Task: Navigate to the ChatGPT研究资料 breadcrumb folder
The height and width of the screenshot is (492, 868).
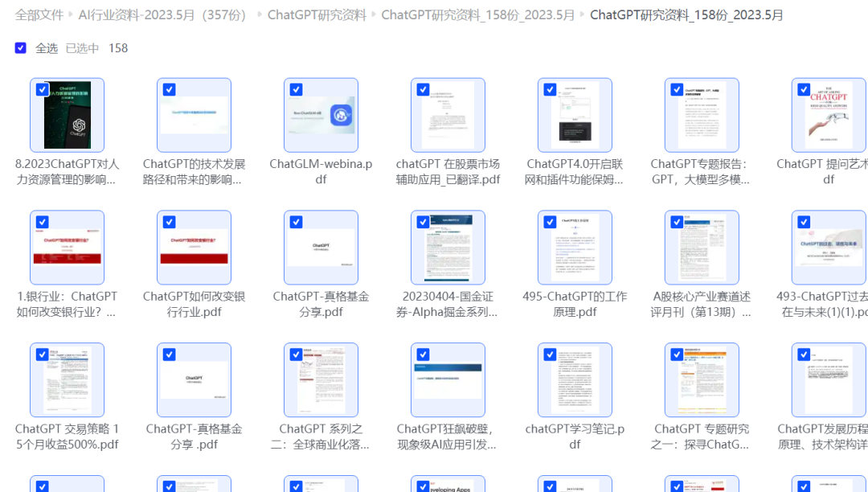Action: pos(317,15)
